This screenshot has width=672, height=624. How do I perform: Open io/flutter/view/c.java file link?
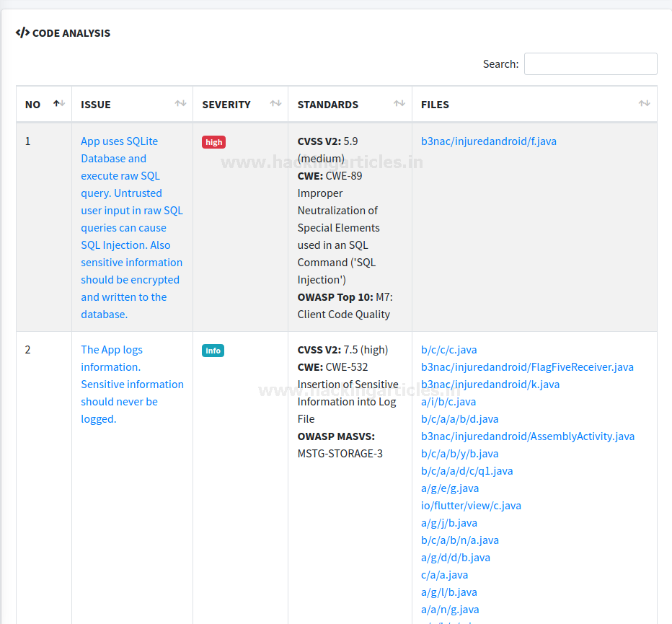471,506
